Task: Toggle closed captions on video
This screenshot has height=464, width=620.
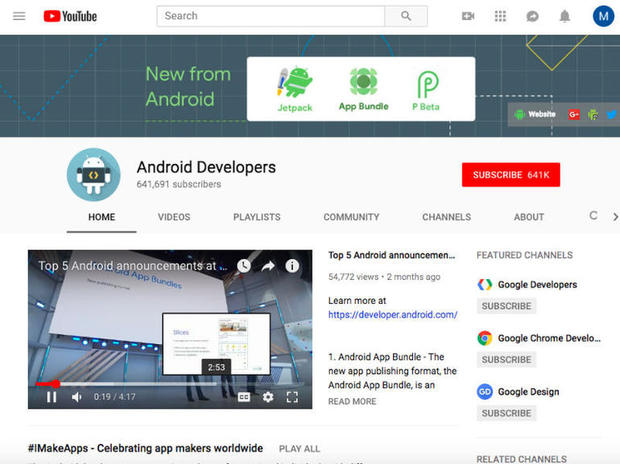Action: pos(243,397)
